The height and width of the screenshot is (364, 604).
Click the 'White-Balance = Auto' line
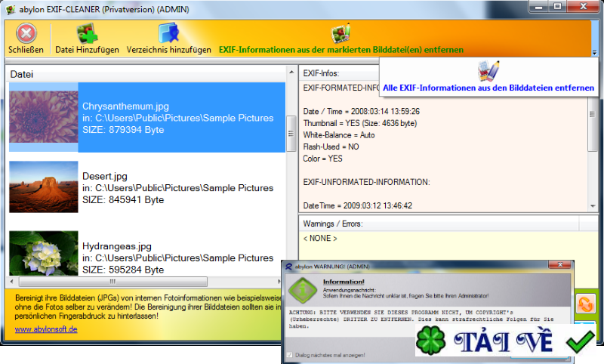[x=338, y=135]
